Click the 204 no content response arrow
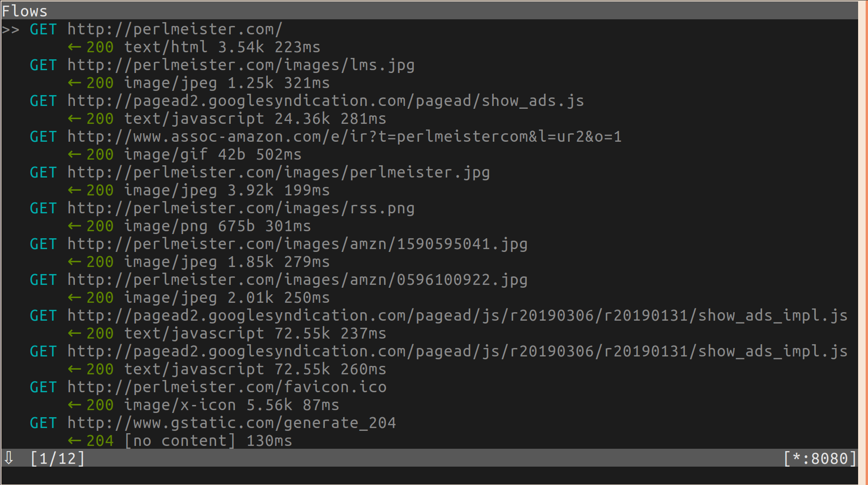This screenshot has width=868, height=485. tap(74, 441)
